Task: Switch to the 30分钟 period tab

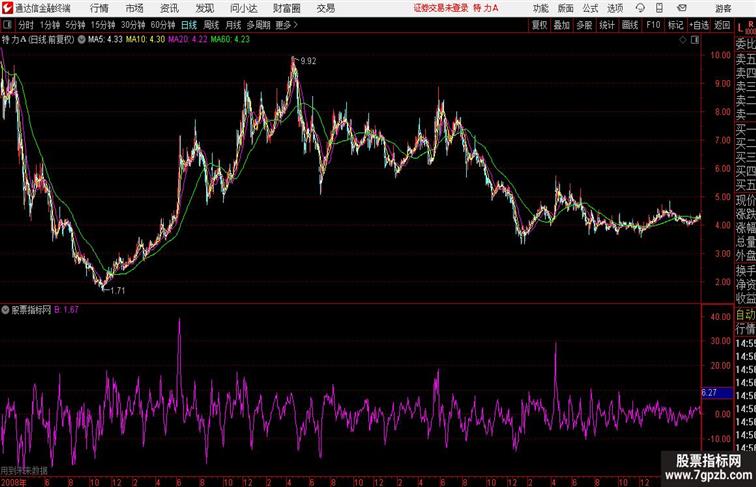Action: [133, 25]
